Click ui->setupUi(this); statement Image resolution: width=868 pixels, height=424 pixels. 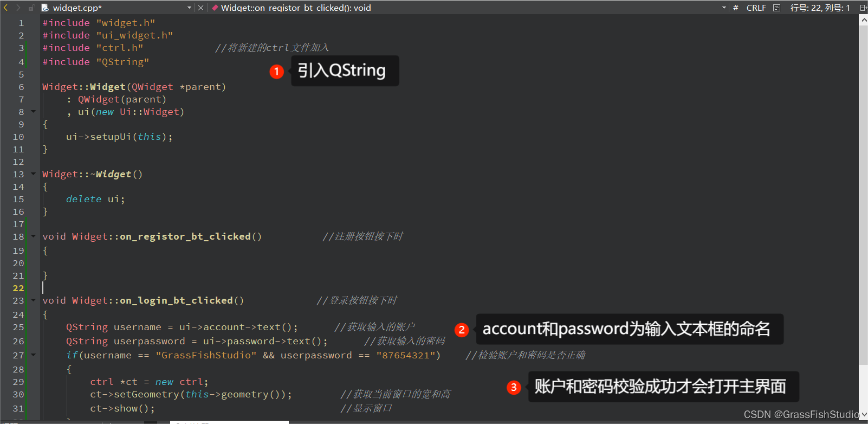(x=119, y=137)
